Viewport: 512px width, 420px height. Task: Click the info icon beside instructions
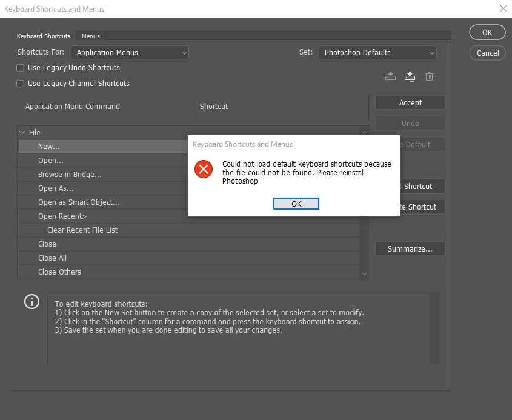point(32,301)
